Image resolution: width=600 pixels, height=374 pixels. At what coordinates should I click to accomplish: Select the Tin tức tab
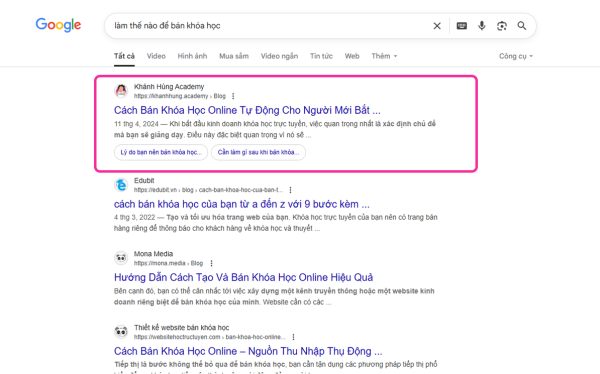tap(321, 56)
